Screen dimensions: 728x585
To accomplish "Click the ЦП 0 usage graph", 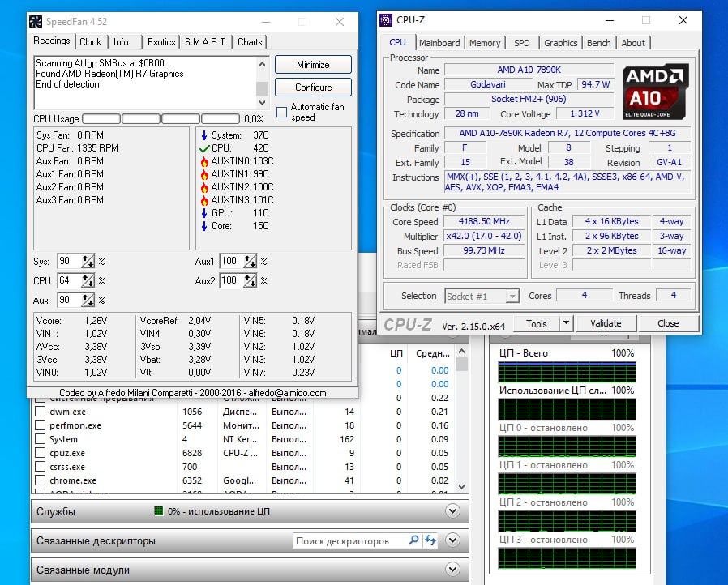I will (x=567, y=446).
